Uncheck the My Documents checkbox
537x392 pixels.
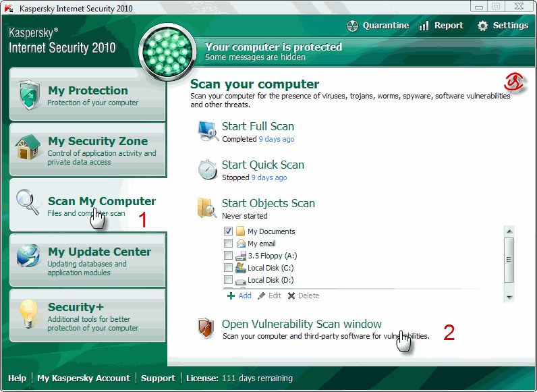tap(228, 231)
